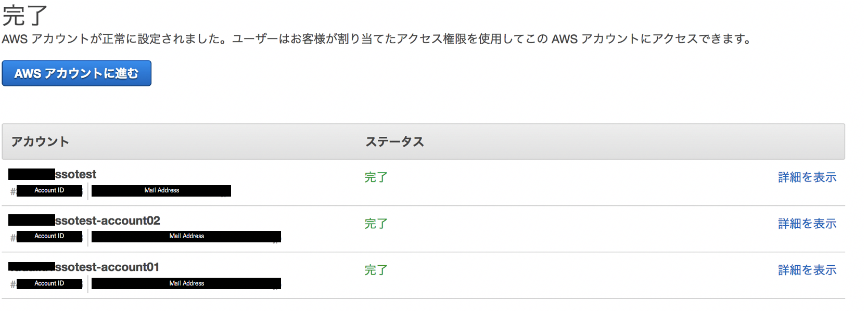Click the 完了 status for ssotest

click(376, 177)
